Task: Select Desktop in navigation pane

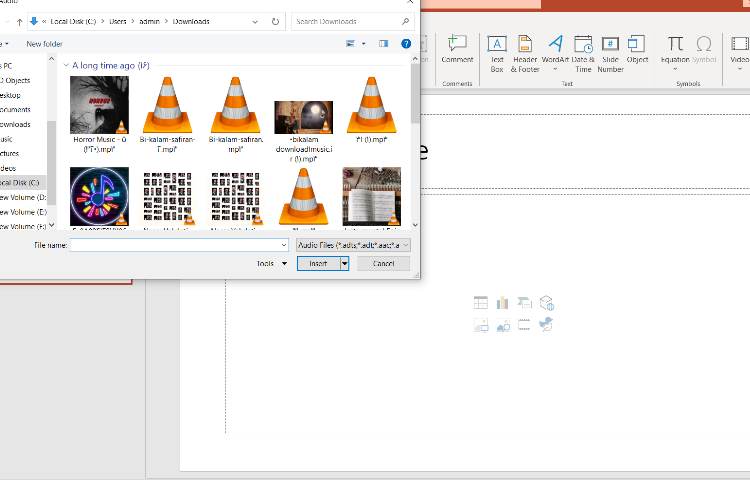Action: [11, 95]
